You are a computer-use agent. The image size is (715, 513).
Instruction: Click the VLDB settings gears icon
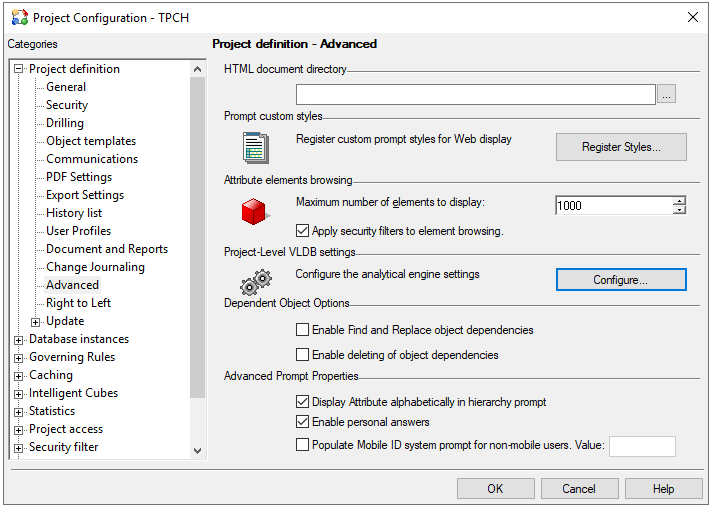pyautogui.click(x=255, y=281)
